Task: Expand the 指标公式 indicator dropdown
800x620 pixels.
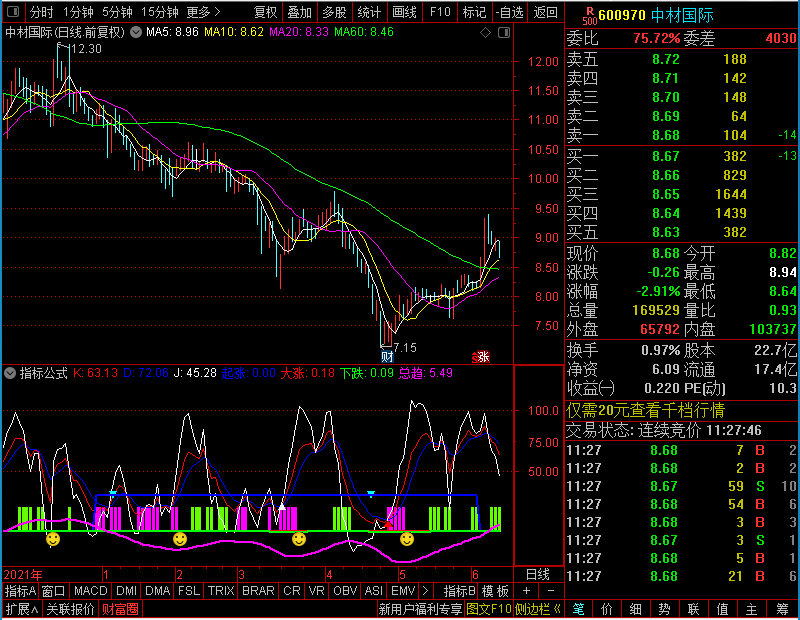Action: coord(10,373)
